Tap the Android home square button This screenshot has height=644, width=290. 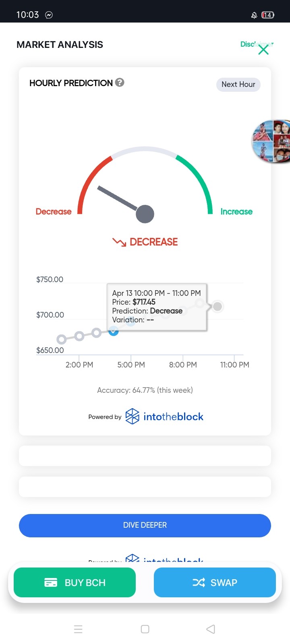(x=145, y=629)
